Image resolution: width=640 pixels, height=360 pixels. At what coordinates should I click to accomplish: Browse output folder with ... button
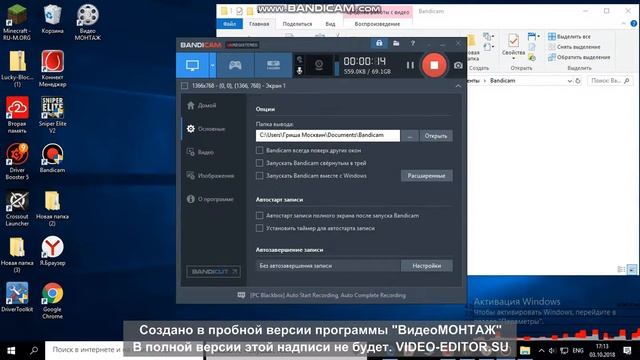(409, 136)
